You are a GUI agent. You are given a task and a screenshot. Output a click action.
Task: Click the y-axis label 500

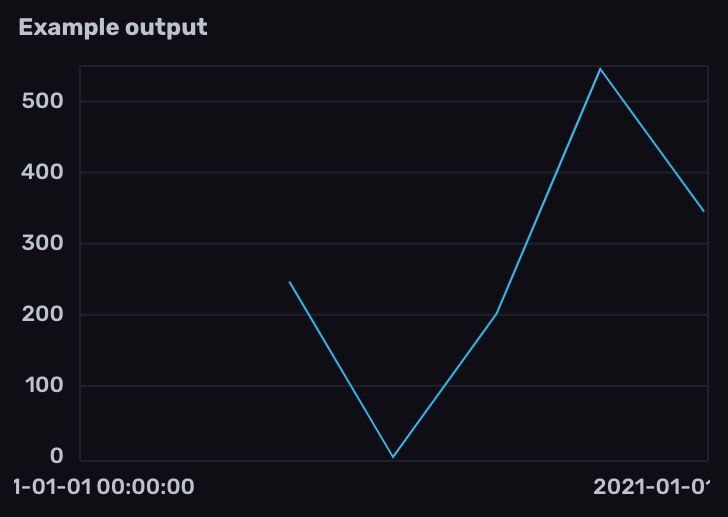42,101
